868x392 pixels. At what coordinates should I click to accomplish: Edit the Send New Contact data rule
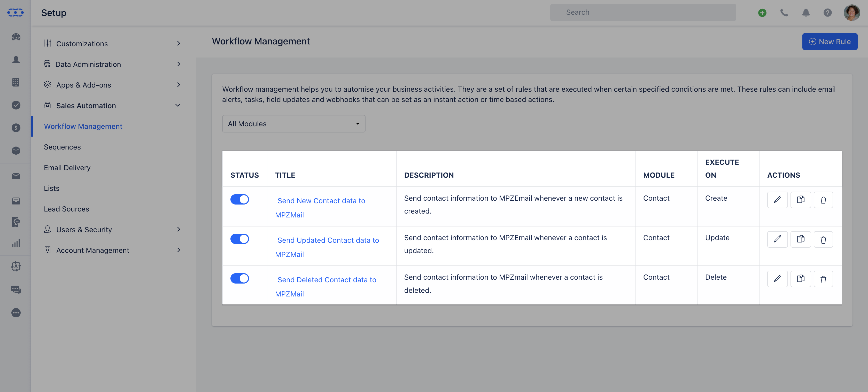[x=777, y=200]
